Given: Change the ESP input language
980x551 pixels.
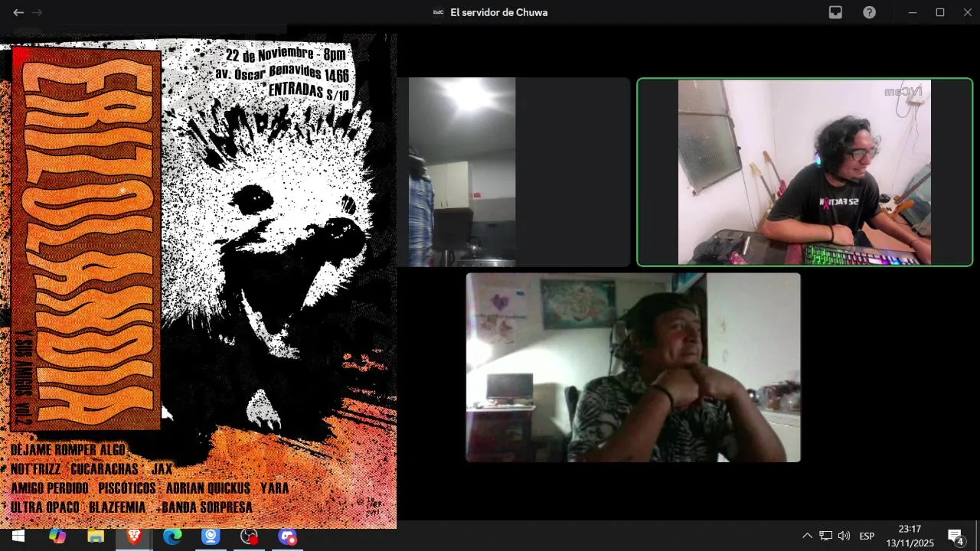Looking at the screenshot, I should (867, 536).
